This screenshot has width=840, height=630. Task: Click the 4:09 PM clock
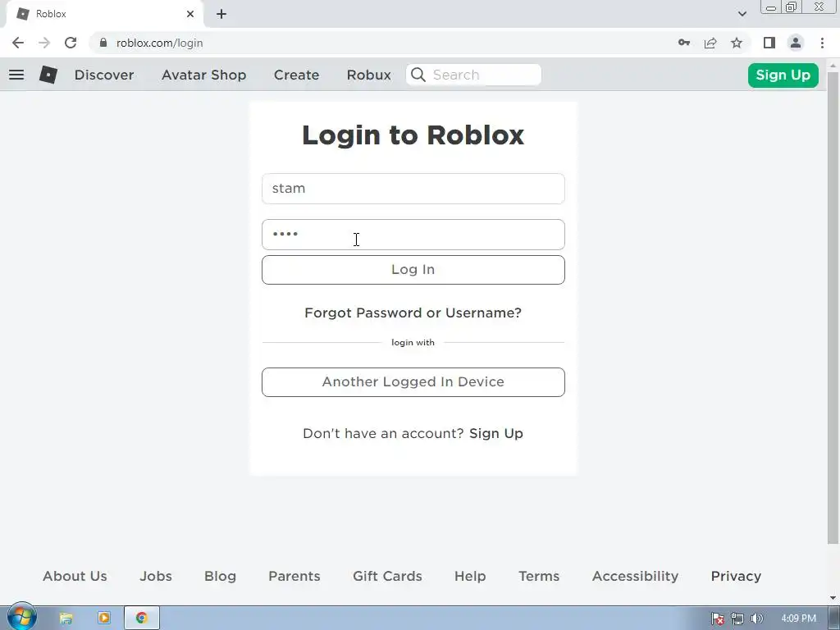point(798,619)
